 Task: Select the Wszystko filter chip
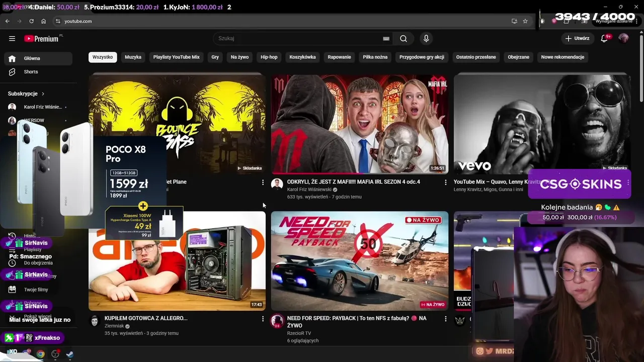103,57
